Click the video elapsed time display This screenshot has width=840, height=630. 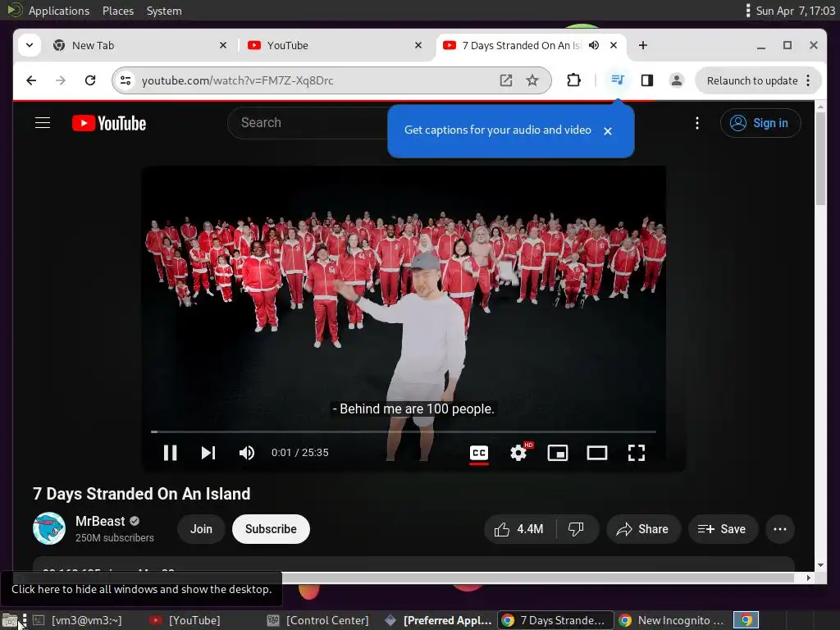(x=300, y=453)
